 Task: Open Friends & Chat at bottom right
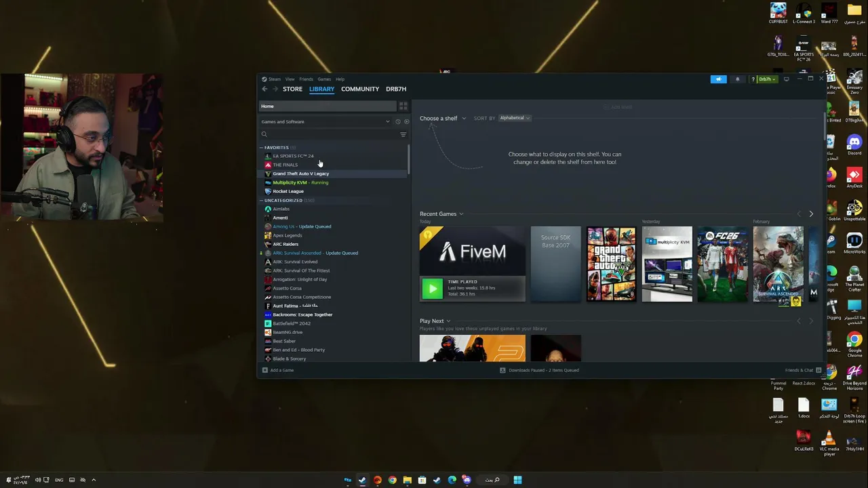[803, 370]
